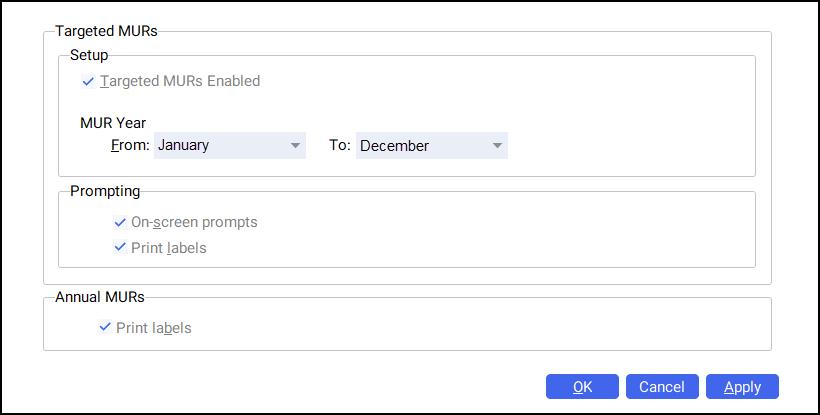This screenshot has width=820, height=415.
Task: Click the Setup group heading
Action: 89,55
